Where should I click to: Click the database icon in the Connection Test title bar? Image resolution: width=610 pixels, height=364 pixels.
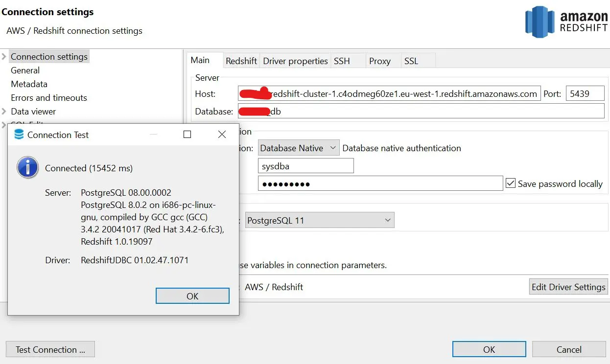[19, 135]
